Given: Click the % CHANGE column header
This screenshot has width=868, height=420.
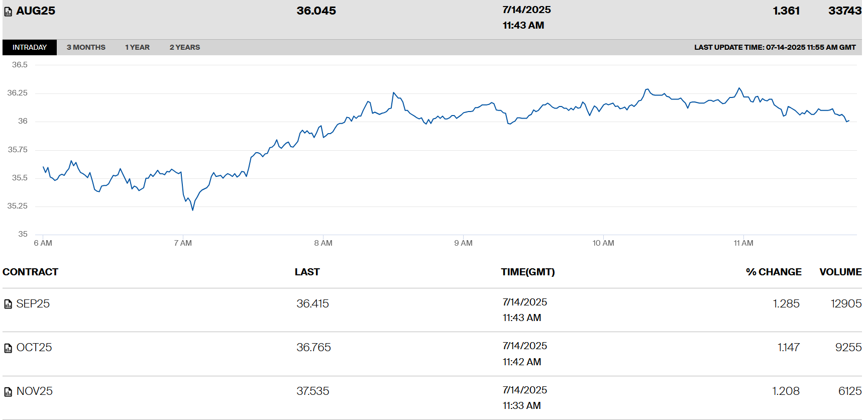Looking at the screenshot, I should pyautogui.click(x=774, y=272).
